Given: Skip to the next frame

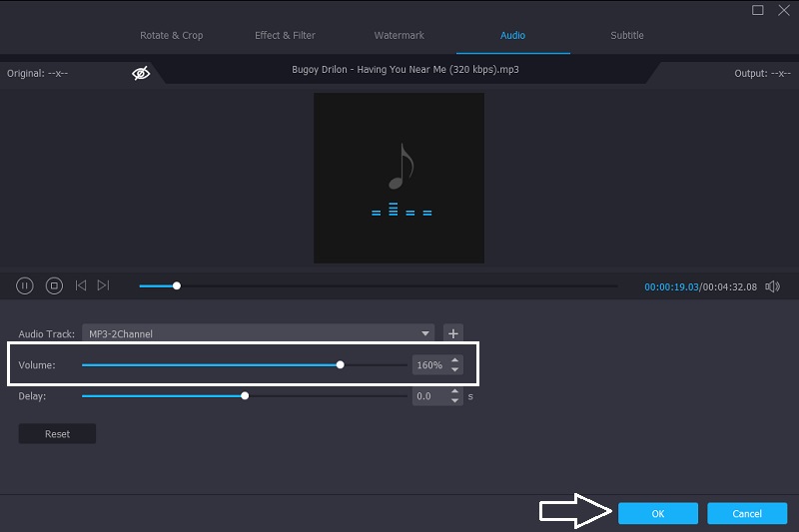Looking at the screenshot, I should pyautogui.click(x=104, y=285).
